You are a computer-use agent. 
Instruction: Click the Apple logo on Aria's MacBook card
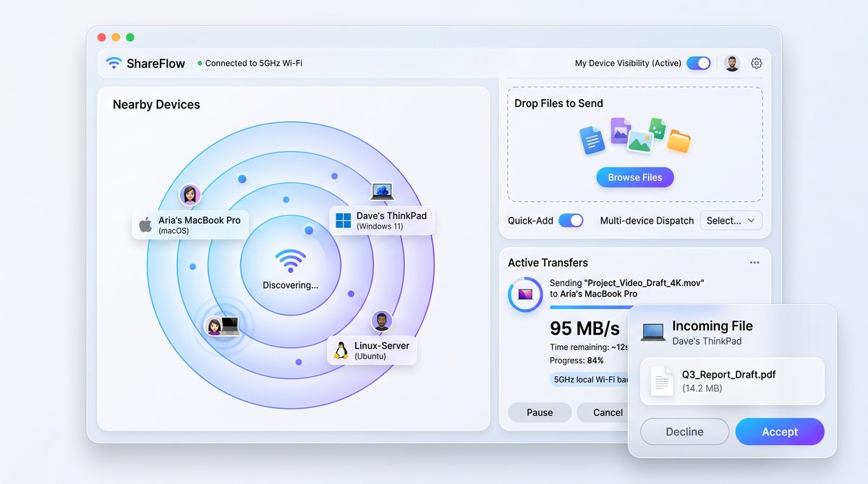pos(145,224)
